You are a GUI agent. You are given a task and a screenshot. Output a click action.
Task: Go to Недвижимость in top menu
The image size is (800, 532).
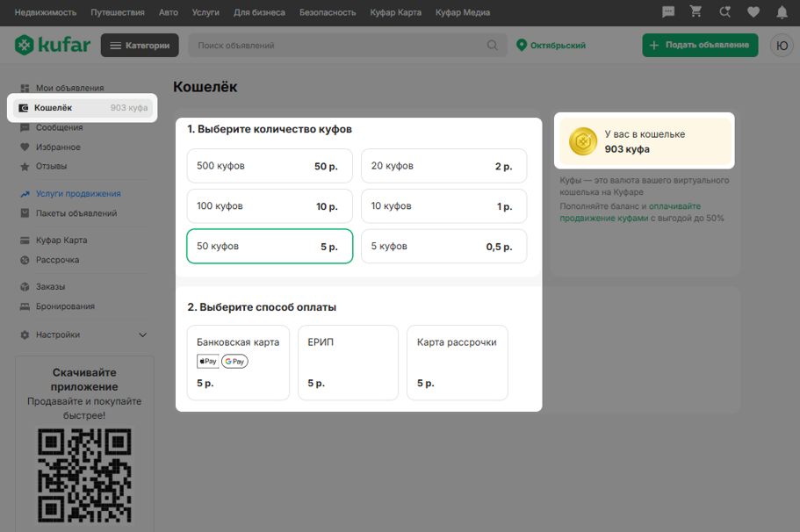pos(46,12)
